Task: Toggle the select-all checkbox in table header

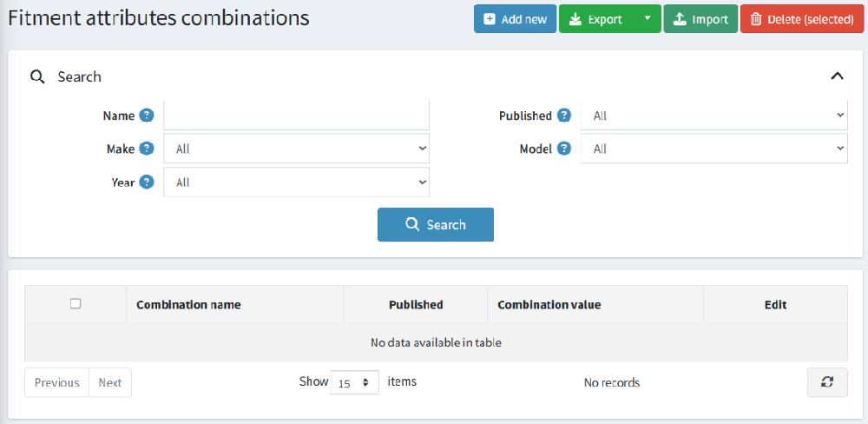Action: click(76, 304)
